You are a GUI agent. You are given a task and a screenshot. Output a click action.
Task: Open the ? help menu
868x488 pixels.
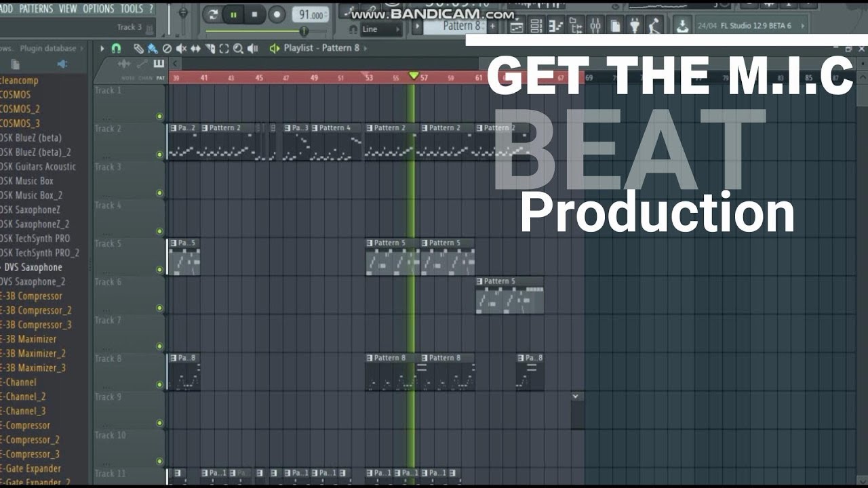coord(151,9)
